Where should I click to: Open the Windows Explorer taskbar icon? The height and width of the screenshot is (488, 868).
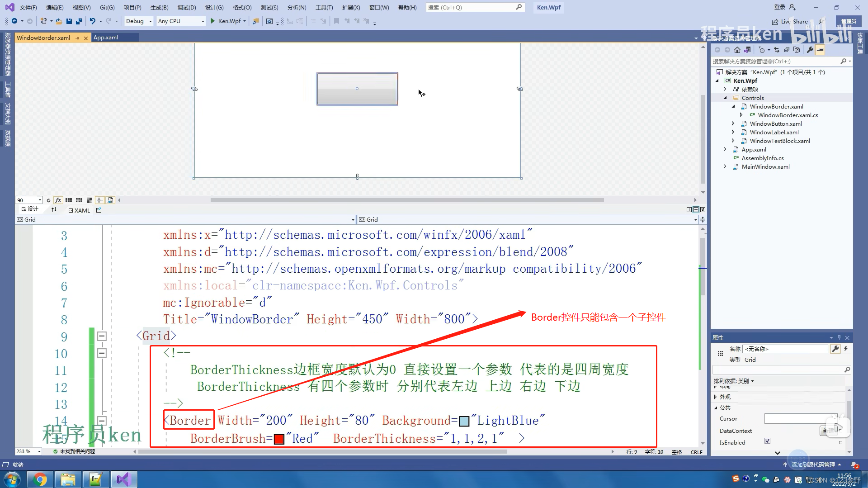click(x=68, y=479)
